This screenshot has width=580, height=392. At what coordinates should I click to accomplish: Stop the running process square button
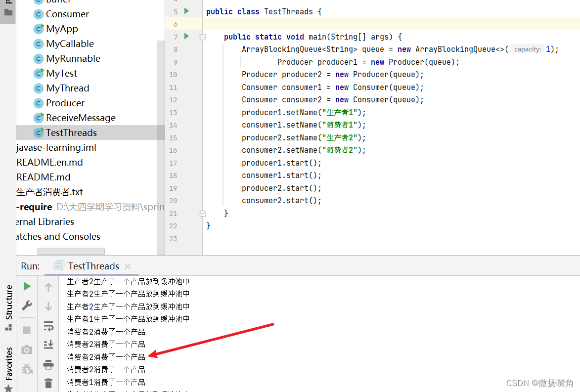click(27, 330)
